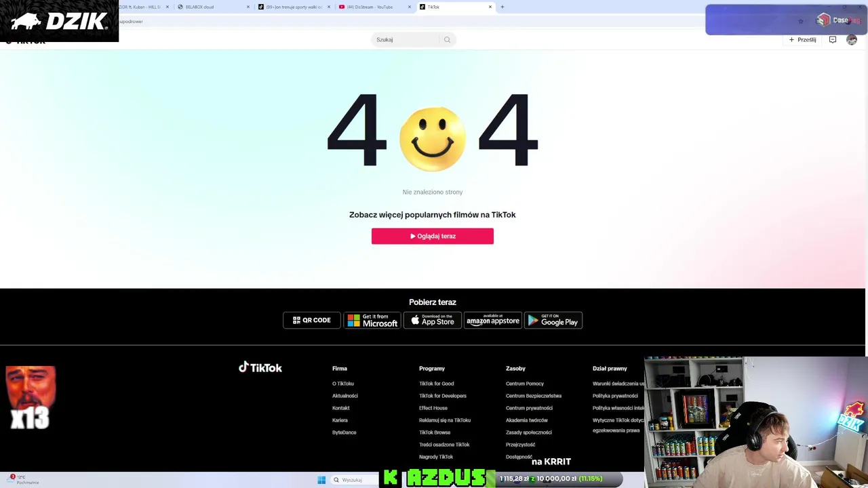Open the weather widget on the taskbar
This screenshot has width=868, height=488.
24,479
